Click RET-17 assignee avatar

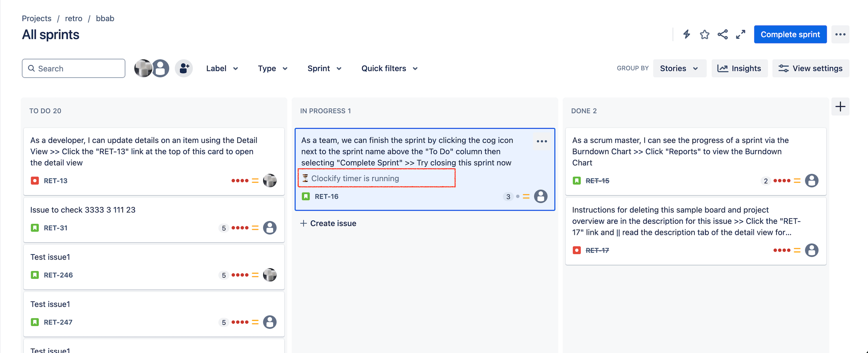point(812,250)
